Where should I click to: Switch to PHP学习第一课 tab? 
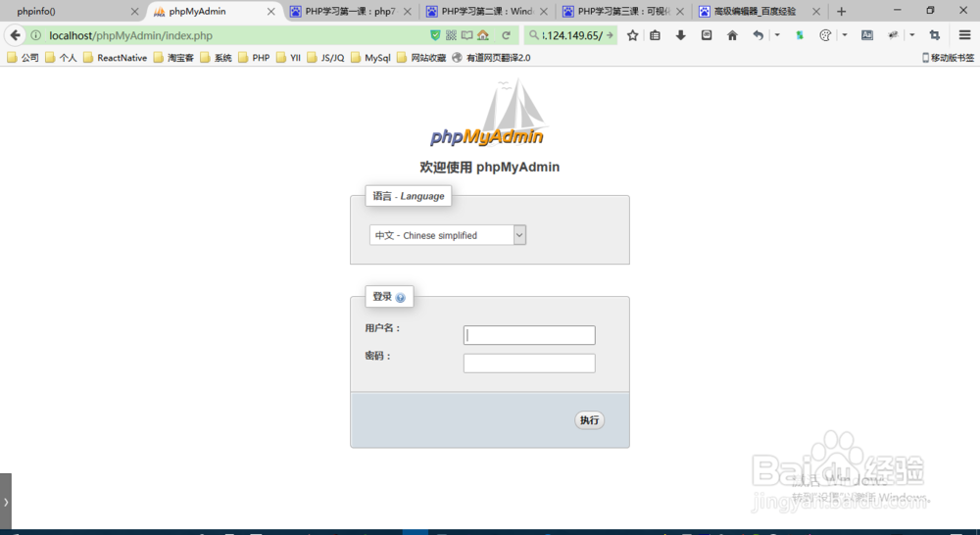tap(351, 11)
